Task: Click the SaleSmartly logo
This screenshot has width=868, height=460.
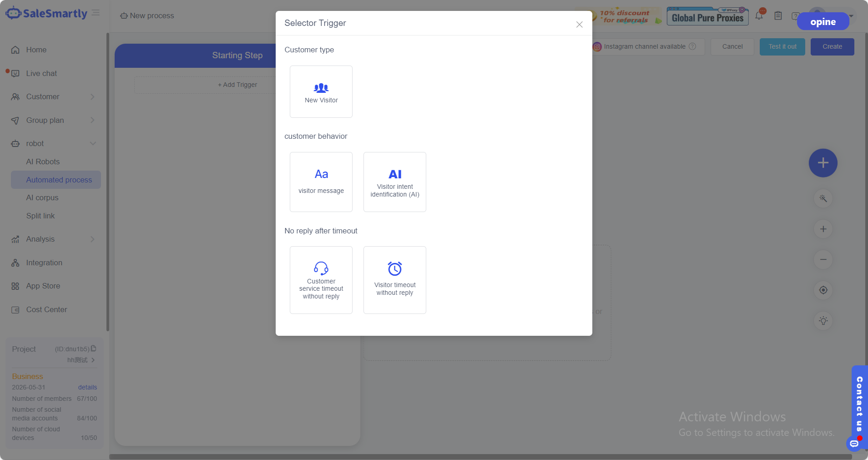Action: (x=46, y=13)
